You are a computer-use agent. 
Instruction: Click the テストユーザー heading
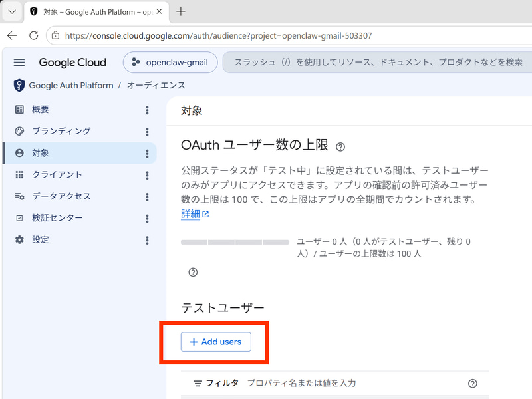223,308
